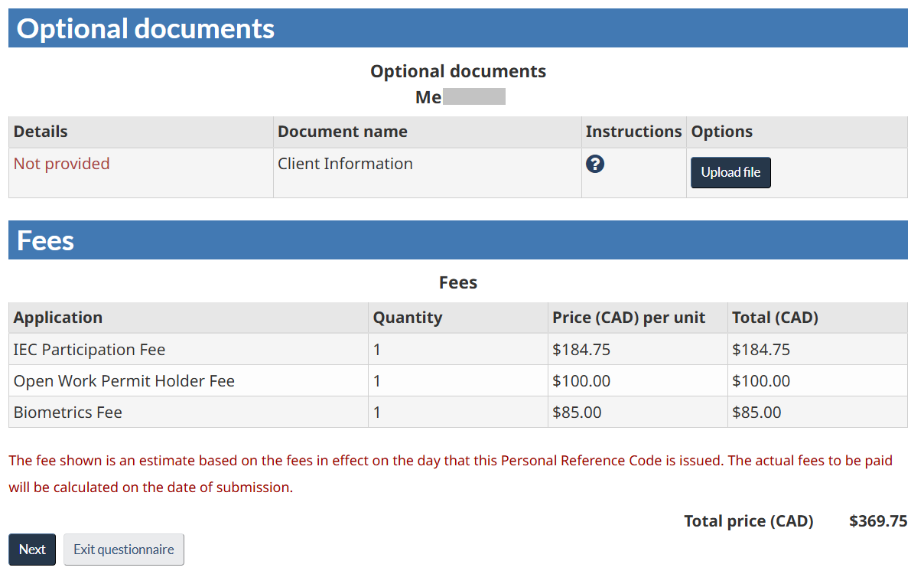Click the blue Fees section banner
Viewport: 924px width, 574px height.
[x=457, y=240]
